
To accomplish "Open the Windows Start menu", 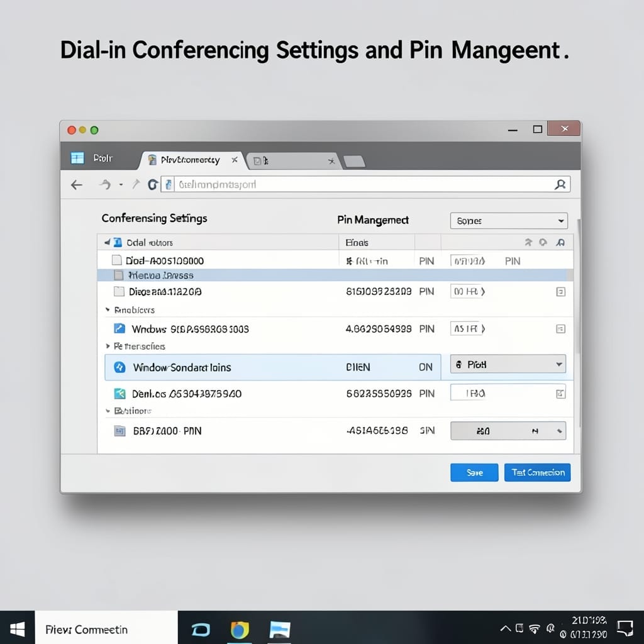I will 17,629.
